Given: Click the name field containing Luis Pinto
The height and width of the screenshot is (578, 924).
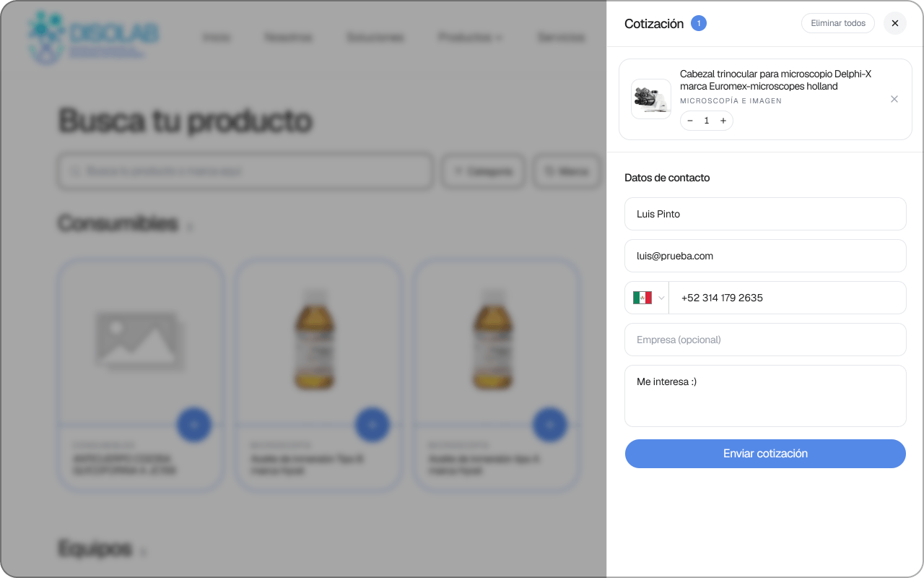Looking at the screenshot, I should 765,214.
